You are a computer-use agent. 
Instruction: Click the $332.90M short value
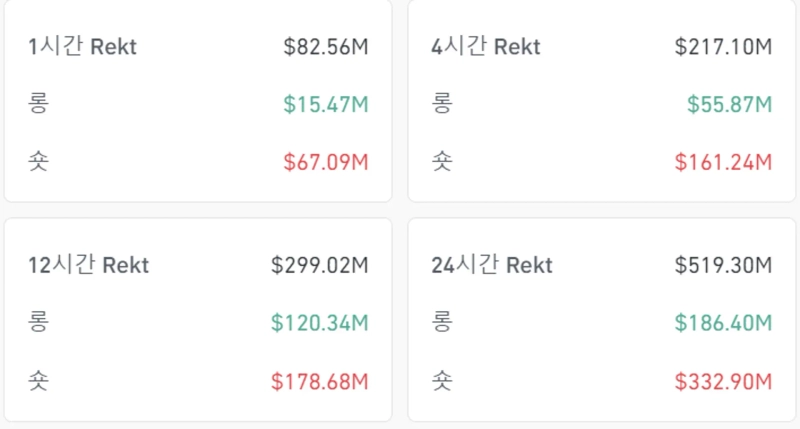click(723, 381)
